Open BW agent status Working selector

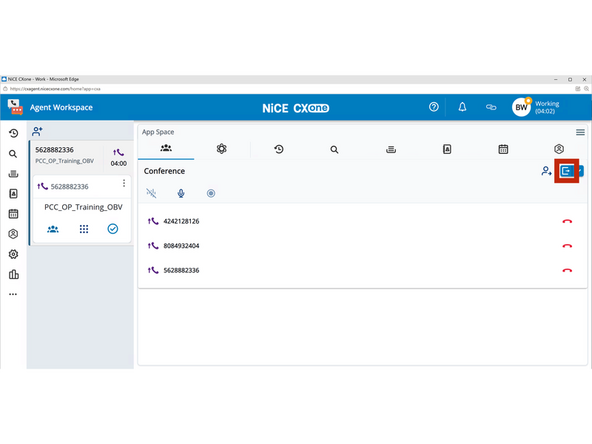coord(535,108)
